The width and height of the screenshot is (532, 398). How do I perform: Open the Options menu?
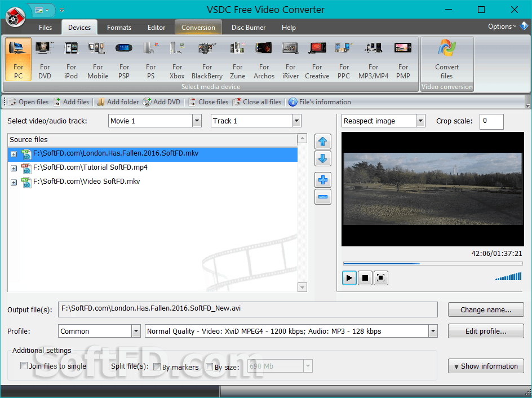502,26
